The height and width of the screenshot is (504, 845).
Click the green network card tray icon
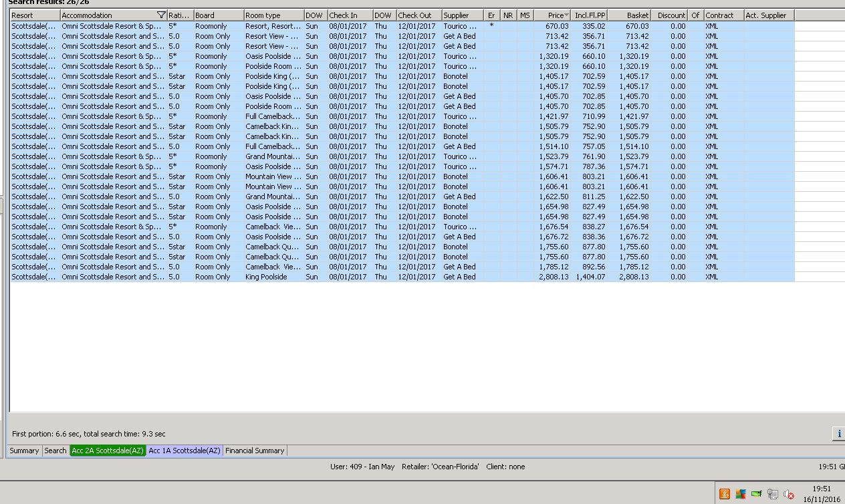click(757, 494)
